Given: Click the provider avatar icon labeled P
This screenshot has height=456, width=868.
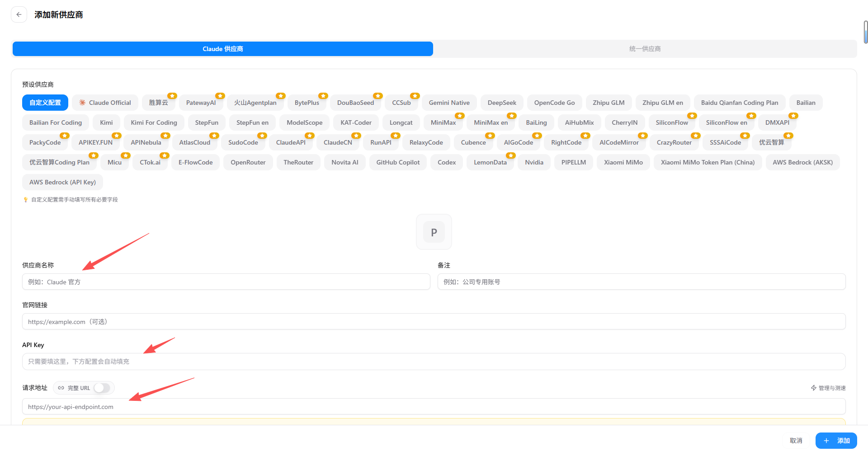Looking at the screenshot, I should pyautogui.click(x=434, y=232).
